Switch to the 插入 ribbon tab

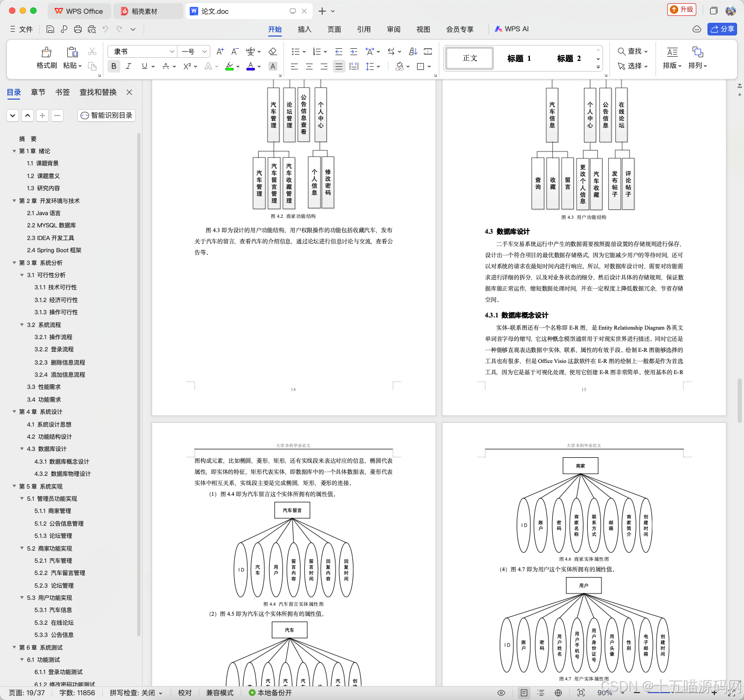click(304, 29)
